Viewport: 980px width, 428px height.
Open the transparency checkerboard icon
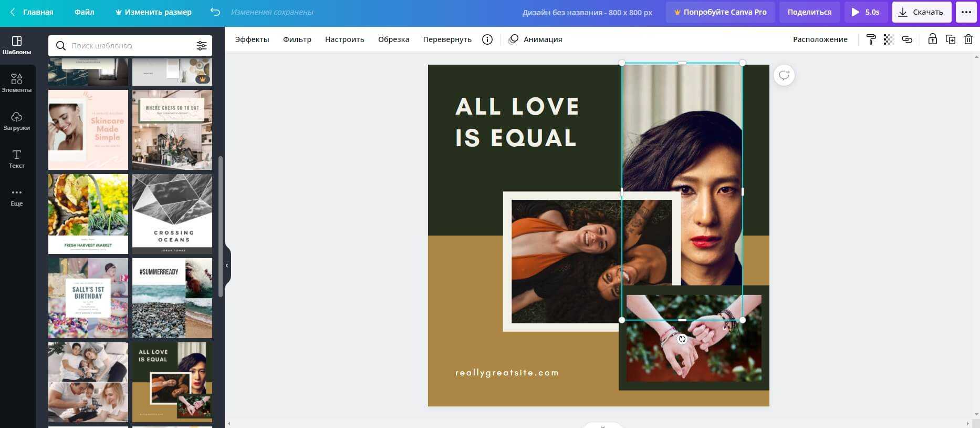coord(889,39)
